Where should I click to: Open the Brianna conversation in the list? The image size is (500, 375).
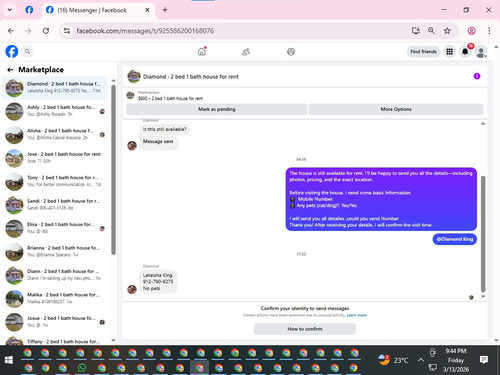click(55, 252)
